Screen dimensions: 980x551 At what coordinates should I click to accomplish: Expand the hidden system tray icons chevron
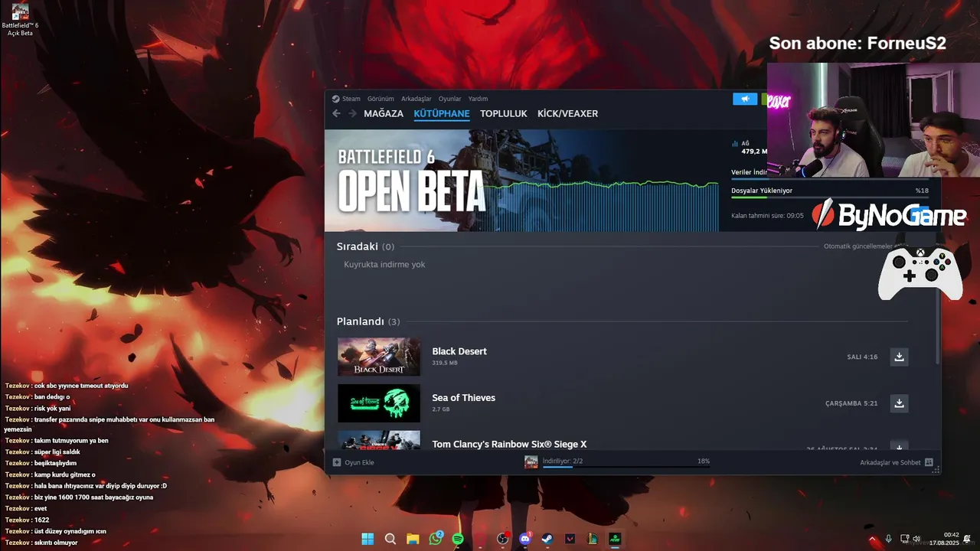tap(872, 539)
